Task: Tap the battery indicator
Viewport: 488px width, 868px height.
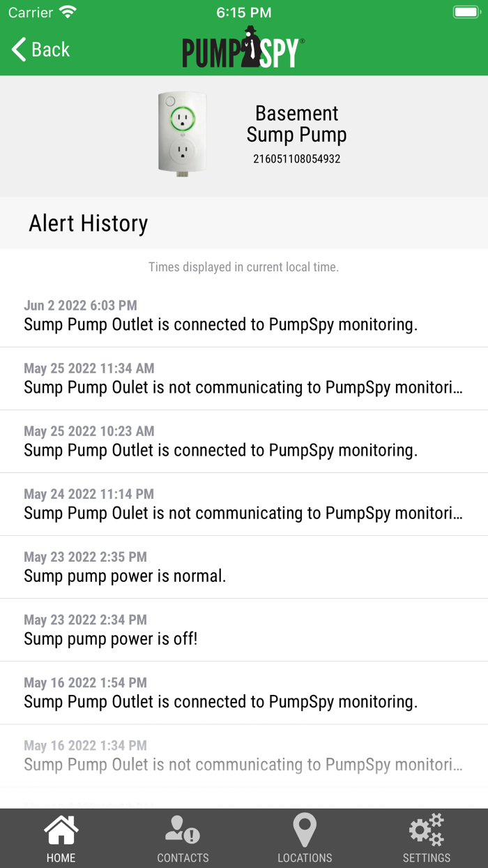Action: (463, 11)
